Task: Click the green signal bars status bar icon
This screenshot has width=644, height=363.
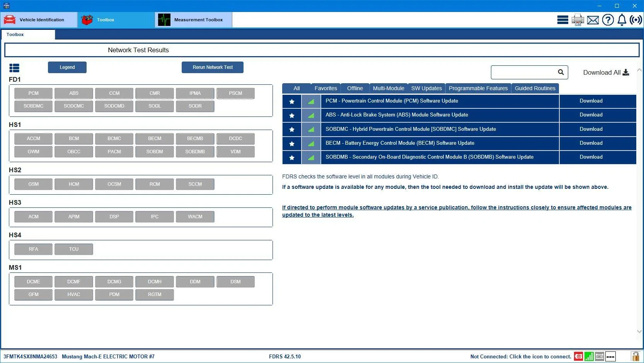Action: [x=589, y=356]
